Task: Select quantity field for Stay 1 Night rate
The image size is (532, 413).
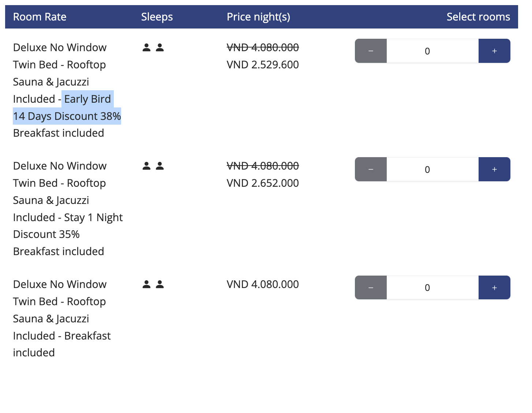Action: 432,169
